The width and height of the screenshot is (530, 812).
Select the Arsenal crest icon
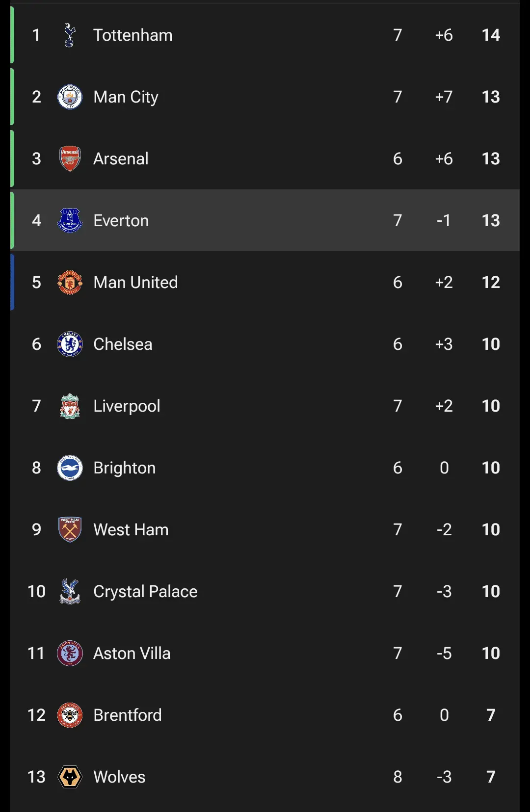coord(70,159)
